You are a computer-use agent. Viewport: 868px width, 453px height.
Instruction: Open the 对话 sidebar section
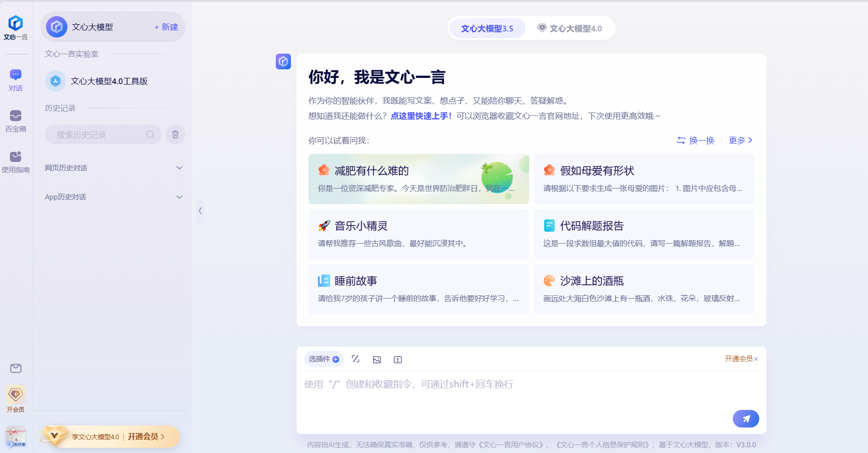pos(16,80)
